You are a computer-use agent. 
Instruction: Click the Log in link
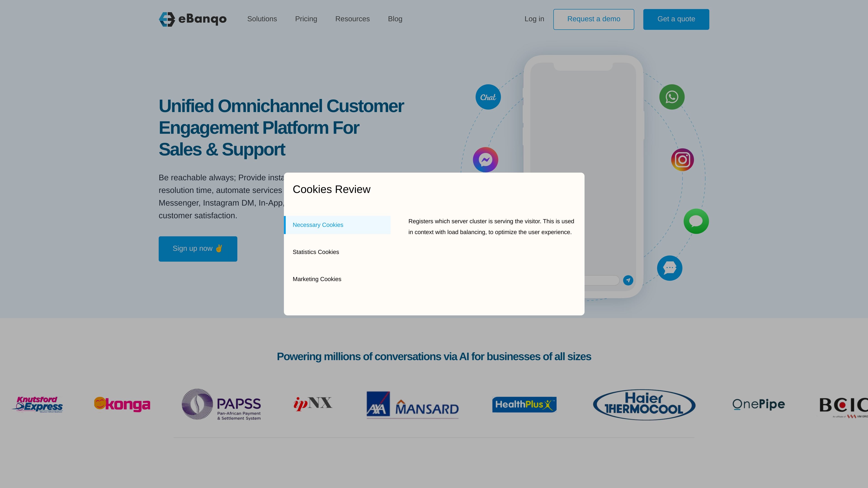click(x=534, y=19)
